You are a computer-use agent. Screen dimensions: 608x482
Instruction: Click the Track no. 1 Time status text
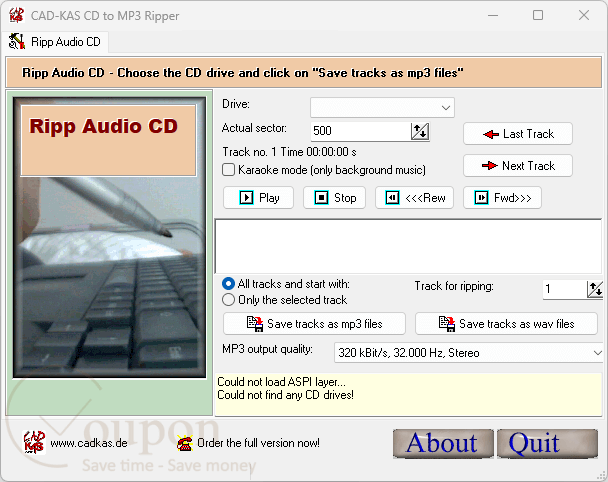pyautogui.click(x=289, y=152)
